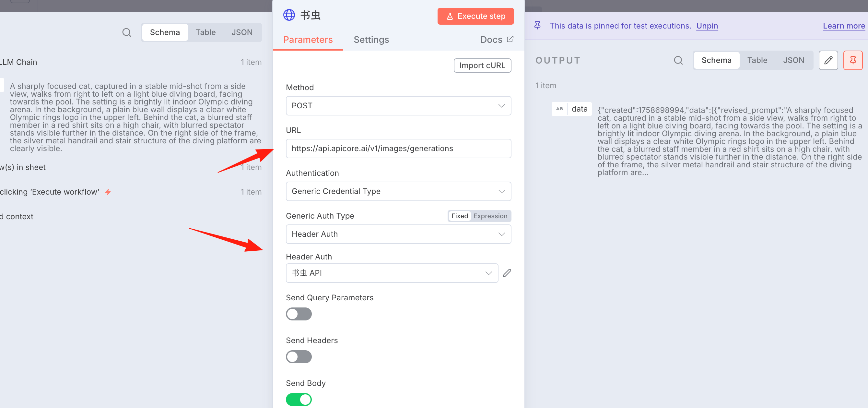The width and height of the screenshot is (868, 408).
Task: Click the globe icon next to 书虫
Action: [289, 15]
